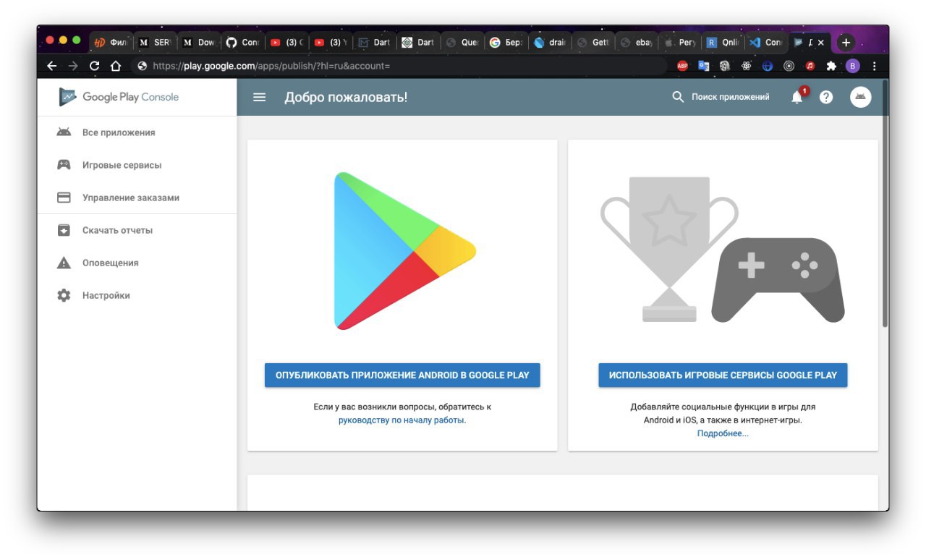
Task: Click the gear icon beside Настройки
Action: point(64,295)
